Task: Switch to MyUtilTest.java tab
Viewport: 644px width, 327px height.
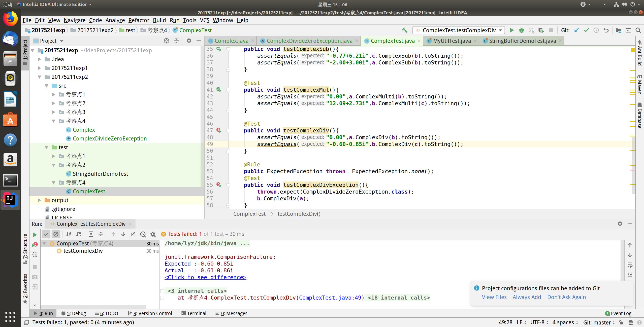Action: coord(452,41)
